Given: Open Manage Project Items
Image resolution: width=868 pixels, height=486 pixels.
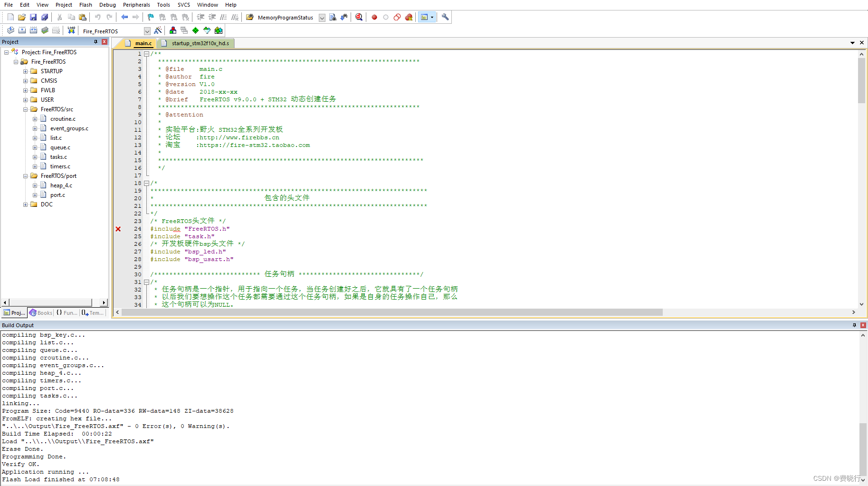Looking at the screenshot, I should click(x=173, y=30).
